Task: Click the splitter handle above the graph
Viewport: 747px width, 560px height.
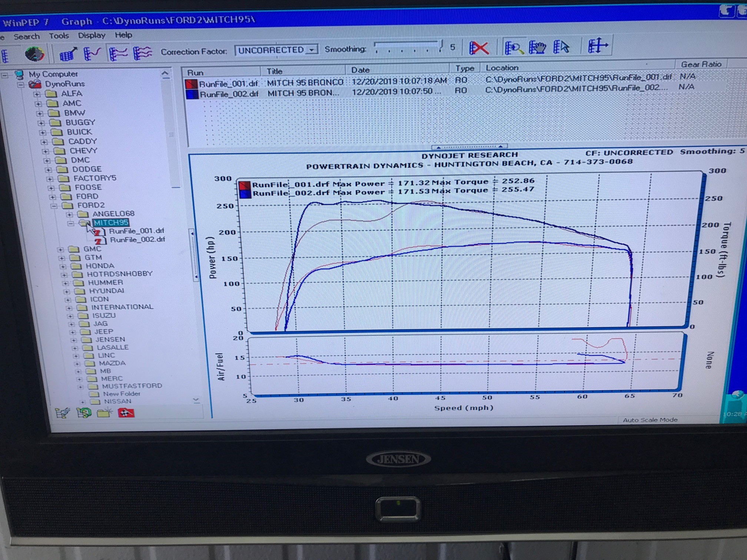Action: pyautogui.click(x=469, y=147)
